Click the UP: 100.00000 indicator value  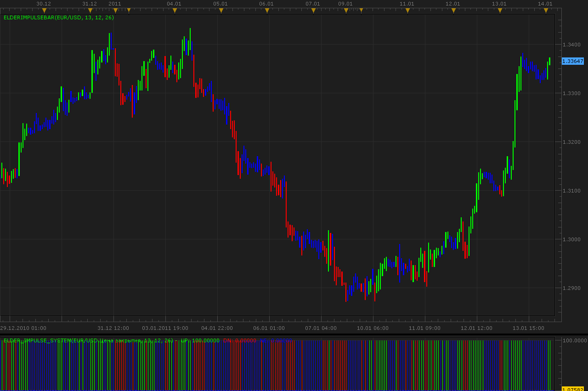[200, 340]
